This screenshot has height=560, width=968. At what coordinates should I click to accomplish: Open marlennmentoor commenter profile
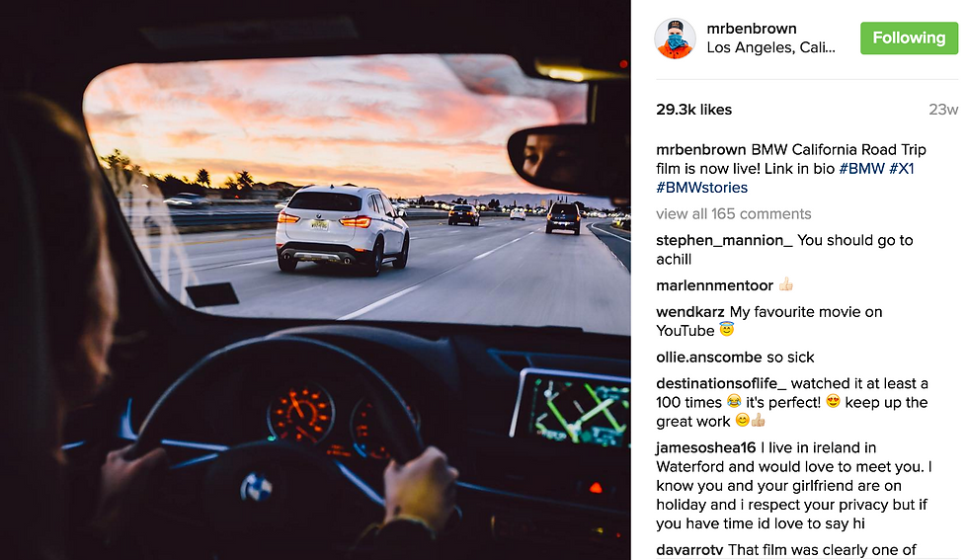714,285
